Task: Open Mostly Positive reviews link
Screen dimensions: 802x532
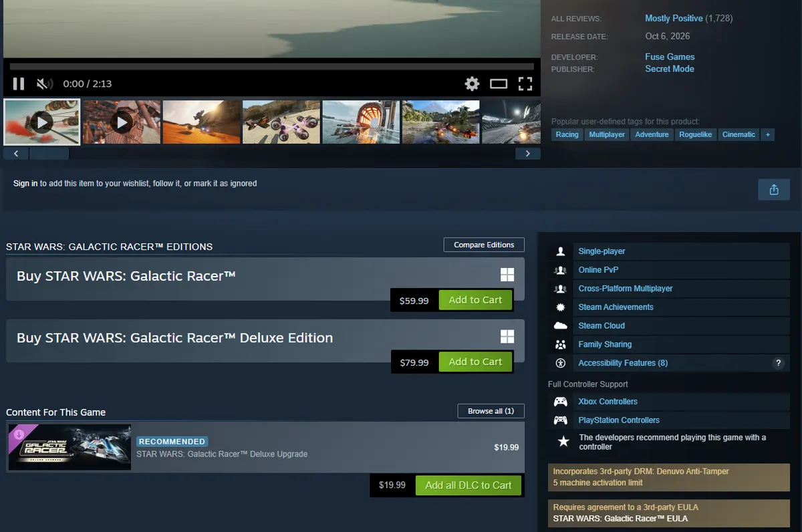Action: click(x=674, y=18)
